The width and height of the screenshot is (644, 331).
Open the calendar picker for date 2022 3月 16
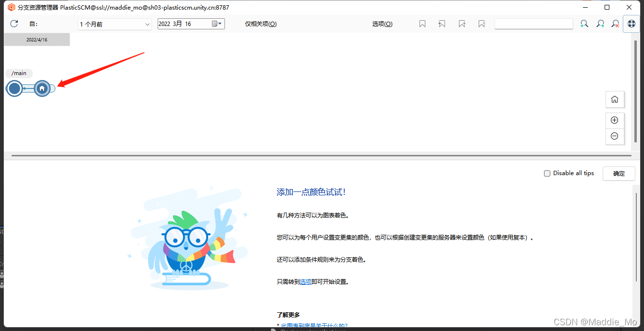tap(217, 24)
